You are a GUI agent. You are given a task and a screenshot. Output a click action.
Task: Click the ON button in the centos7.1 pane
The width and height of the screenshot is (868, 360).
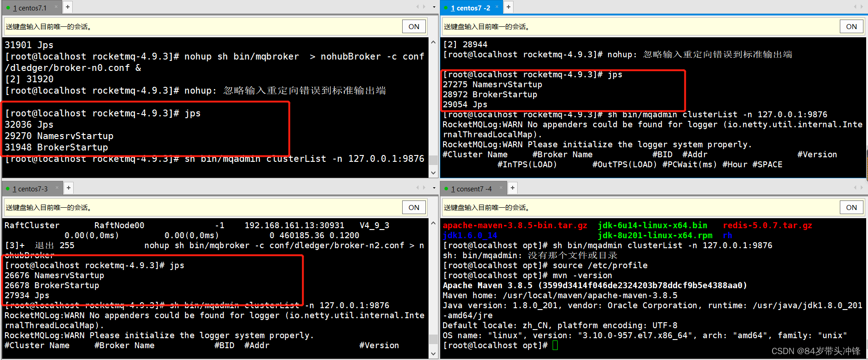coord(414,26)
